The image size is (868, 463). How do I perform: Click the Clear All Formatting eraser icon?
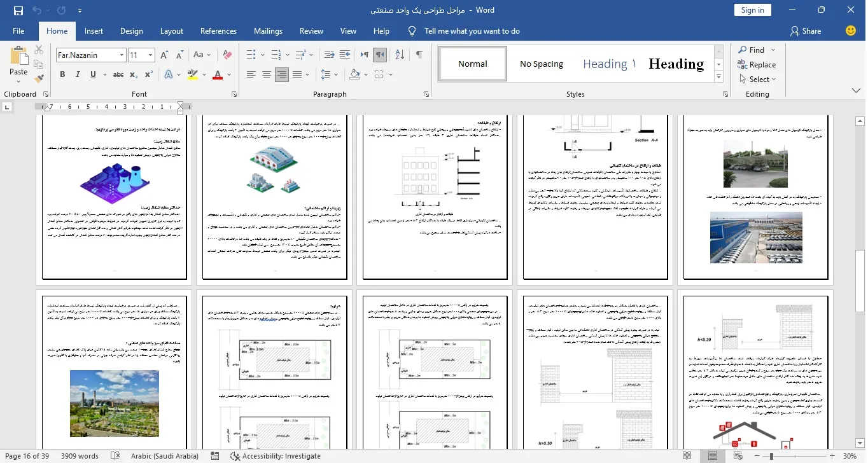227,55
